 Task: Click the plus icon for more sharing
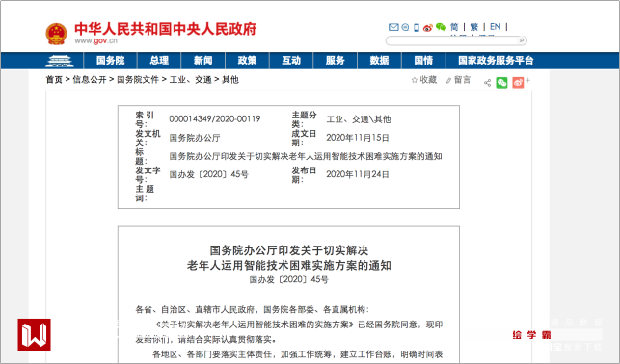(528, 80)
